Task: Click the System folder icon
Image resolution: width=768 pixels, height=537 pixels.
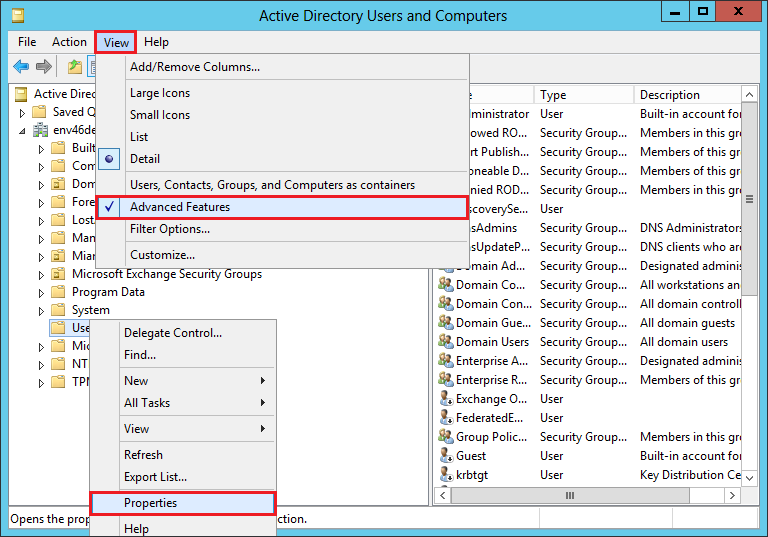Action: pos(58,310)
